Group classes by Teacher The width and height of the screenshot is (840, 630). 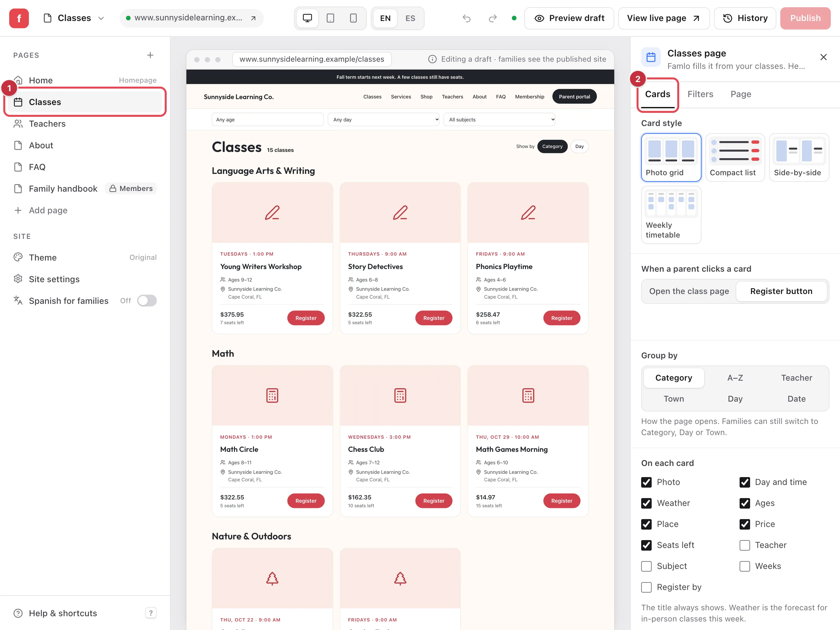click(796, 378)
